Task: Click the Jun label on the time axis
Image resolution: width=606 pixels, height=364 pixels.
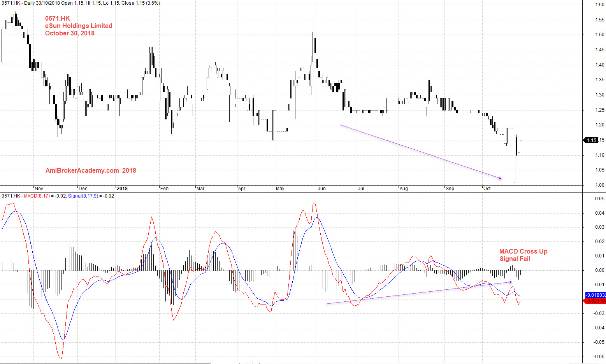Action: 322,189
